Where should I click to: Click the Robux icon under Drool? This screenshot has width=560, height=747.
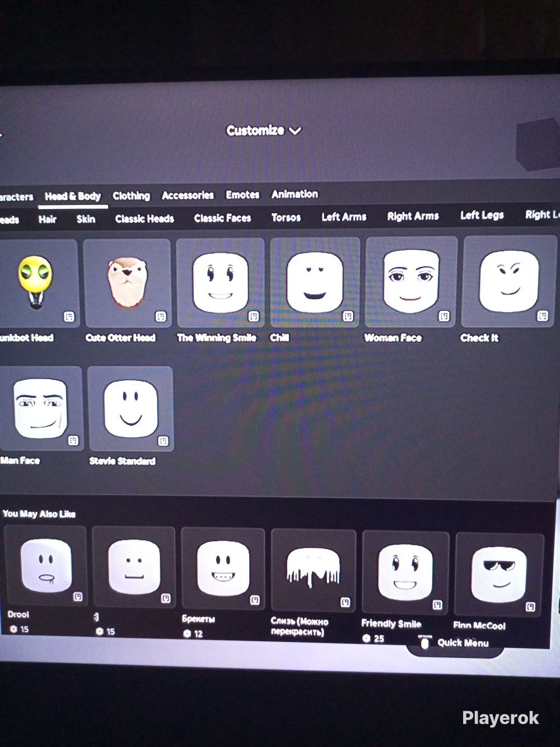(13, 629)
